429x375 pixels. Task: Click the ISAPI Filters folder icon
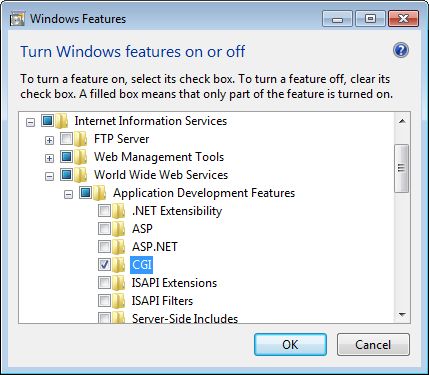coord(118,301)
